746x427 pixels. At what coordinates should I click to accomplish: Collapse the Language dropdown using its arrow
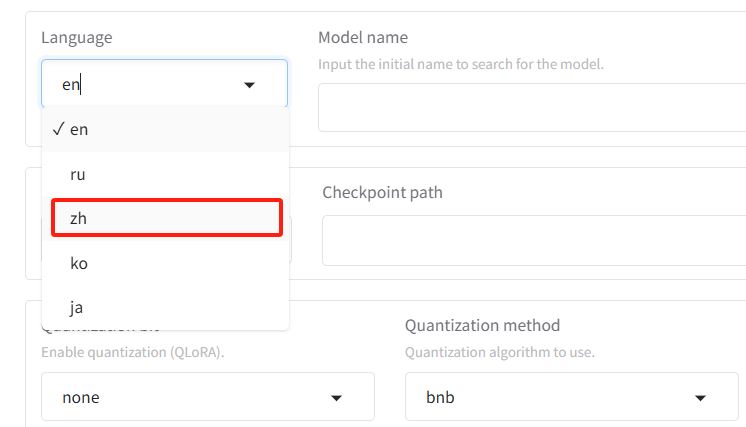(x=249, y=85)
